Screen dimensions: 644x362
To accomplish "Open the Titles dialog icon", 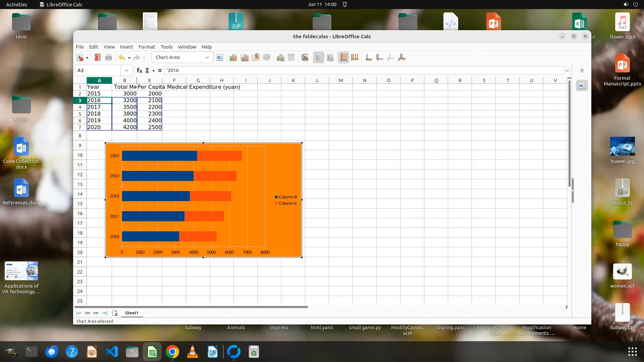I will [x=305, y=58].
